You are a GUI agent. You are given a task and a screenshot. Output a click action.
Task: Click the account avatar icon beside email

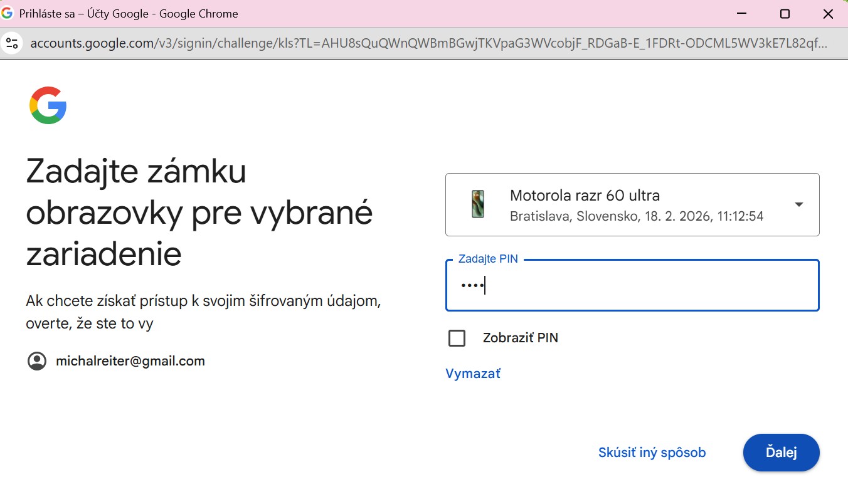click(37, 361)
